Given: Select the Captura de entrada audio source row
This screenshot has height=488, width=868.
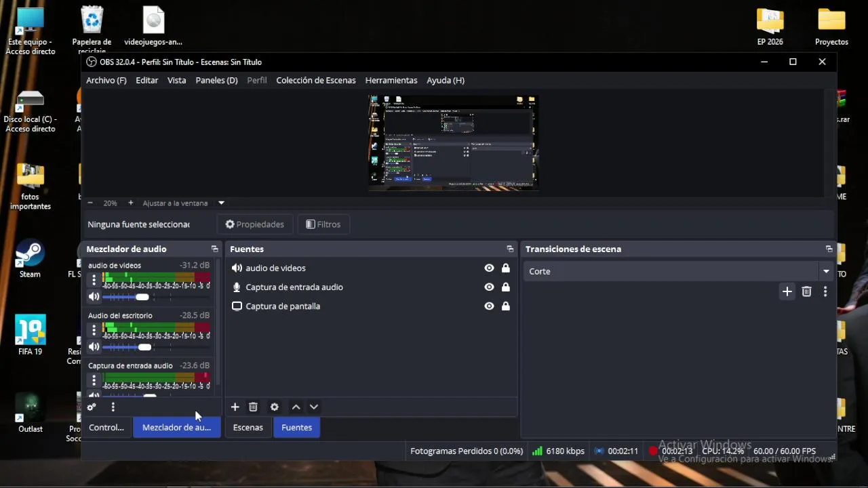Looking at the screenshot, I should point(371,287).
